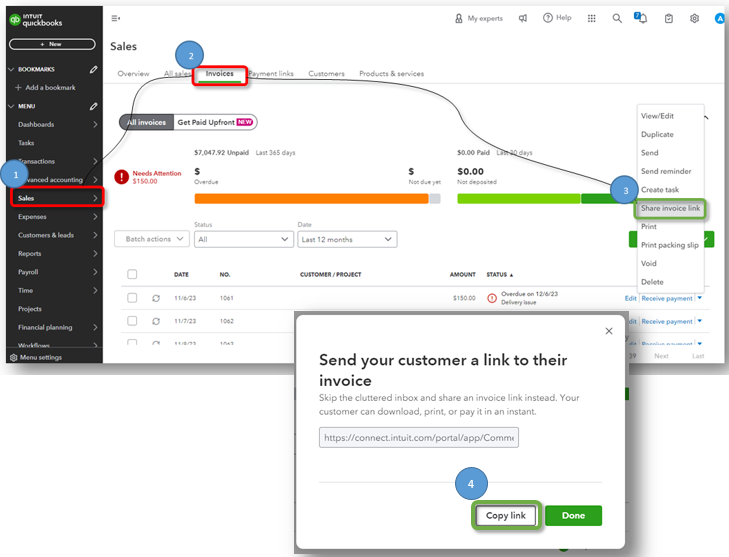Viewport: 729px width, 557px height.
Task: Open Tasks in the sidebar
Action: pos(26,143)
